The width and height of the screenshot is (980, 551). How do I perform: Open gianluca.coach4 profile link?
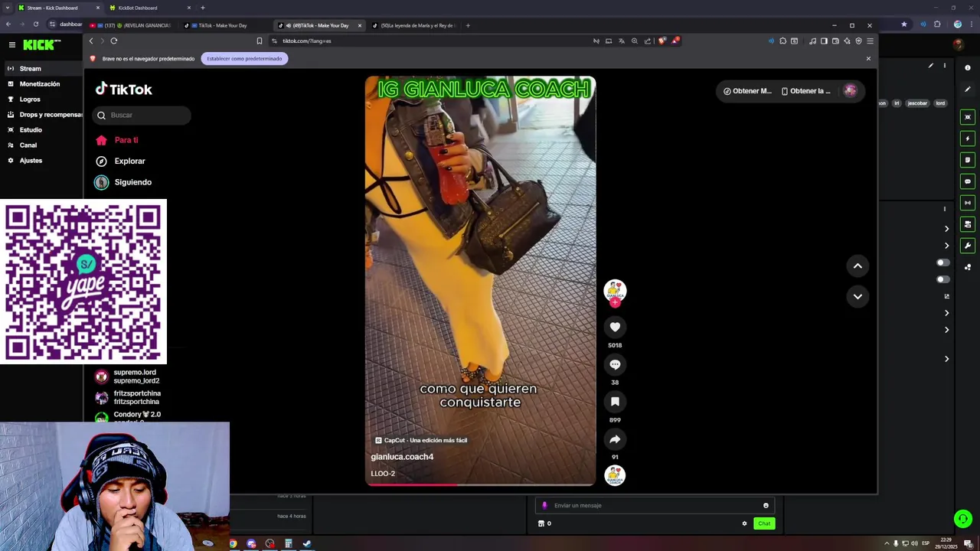coord(402,457)
